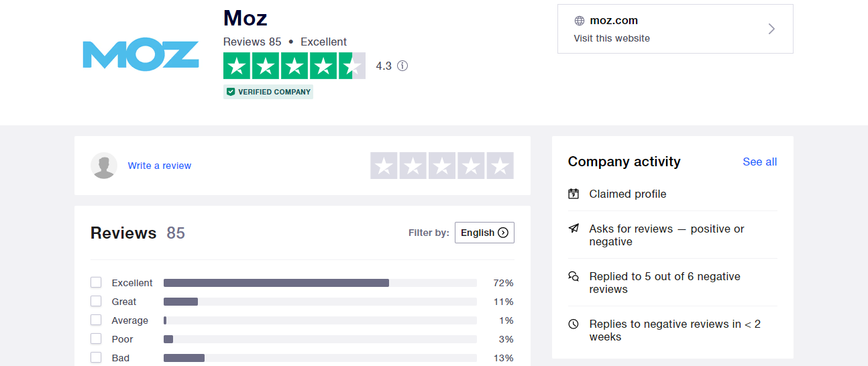The image size is (868, 366).
Task: Click the Moz logo image
Action: [140, 55]
